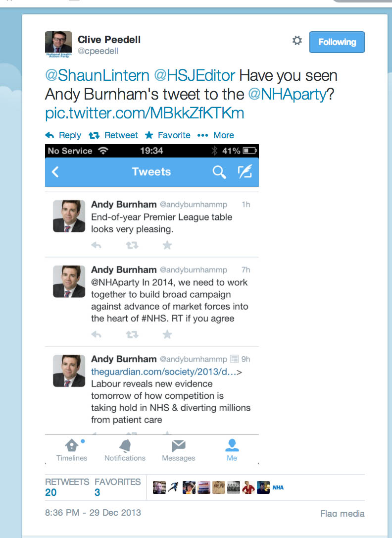Click the back chevron in Tweets header
Viewport: 392px width, 538px height.
click(x=55, y=171)
